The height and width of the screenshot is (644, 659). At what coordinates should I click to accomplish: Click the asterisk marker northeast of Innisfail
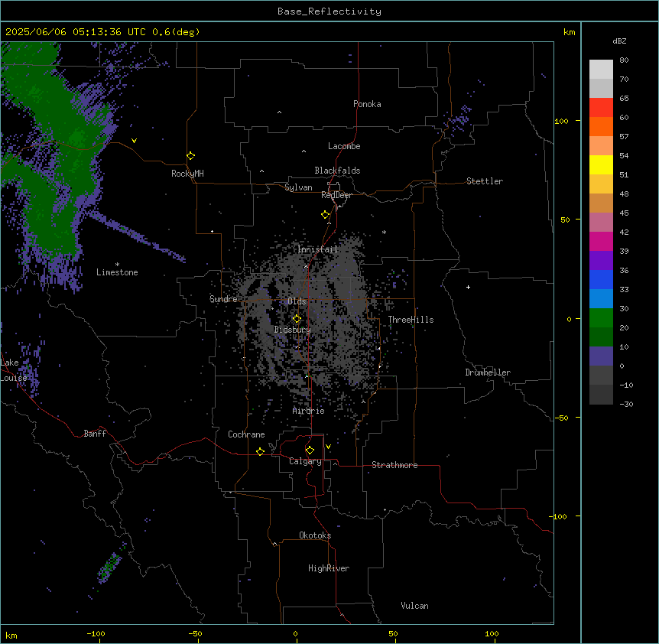pos(384,232)
